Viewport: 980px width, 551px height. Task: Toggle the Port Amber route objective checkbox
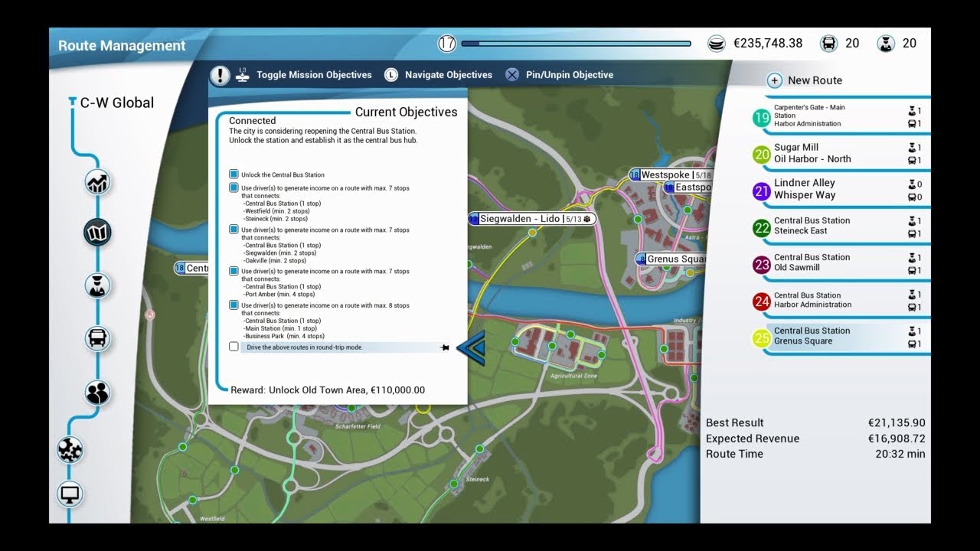(234, 270)
